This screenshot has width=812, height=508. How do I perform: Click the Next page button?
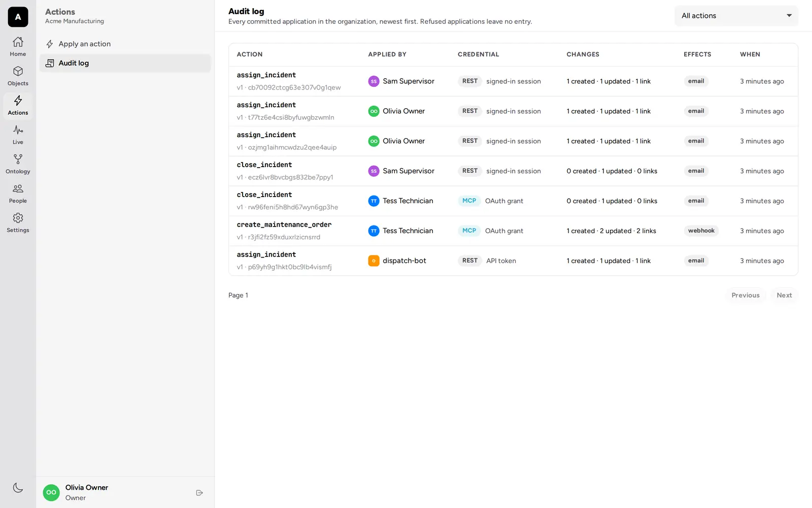[784, 295]
